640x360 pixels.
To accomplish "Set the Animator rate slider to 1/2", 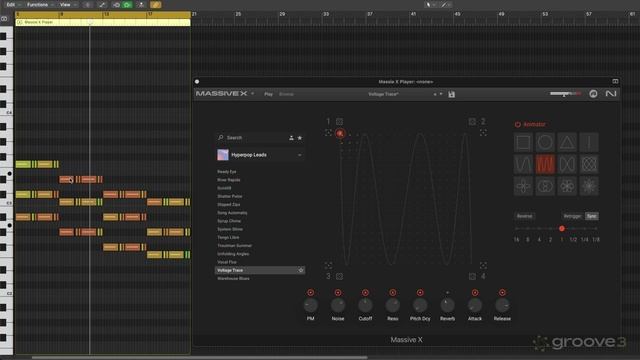I will [x=573, y=229].
